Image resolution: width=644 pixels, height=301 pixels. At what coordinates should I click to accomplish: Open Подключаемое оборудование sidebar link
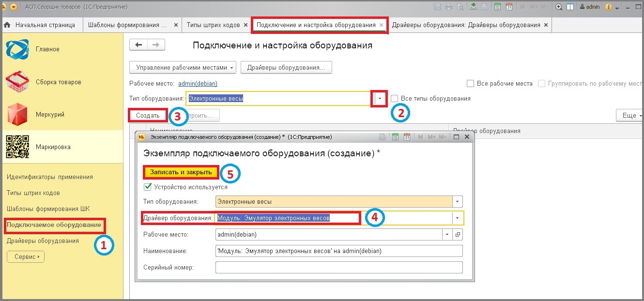[54, 225]
